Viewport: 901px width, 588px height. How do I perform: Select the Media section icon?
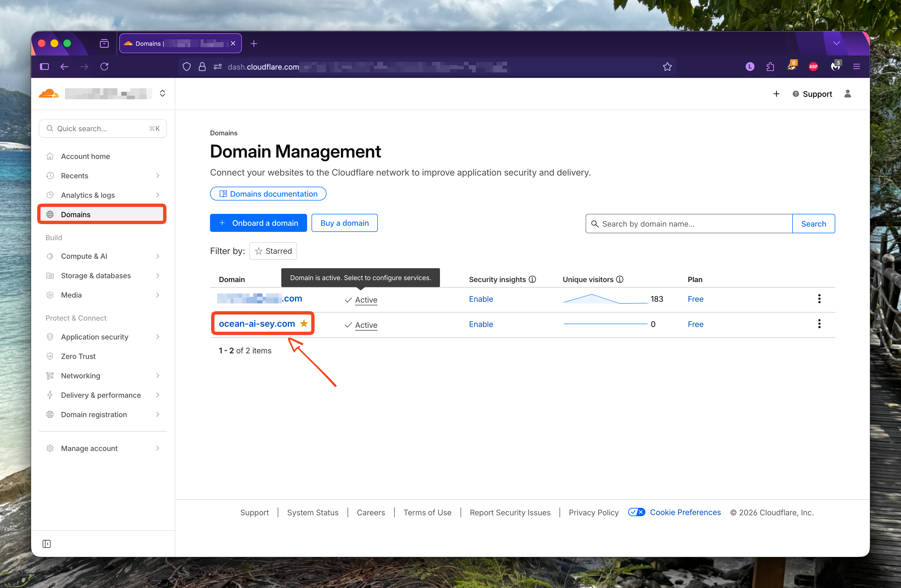(50, 295)
